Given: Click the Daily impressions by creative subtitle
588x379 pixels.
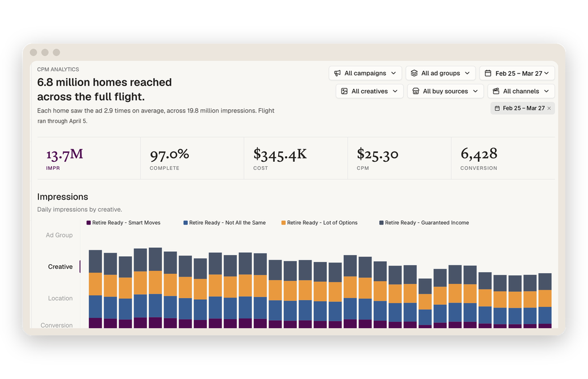Looking at the screenshot, I should (80, 209).
